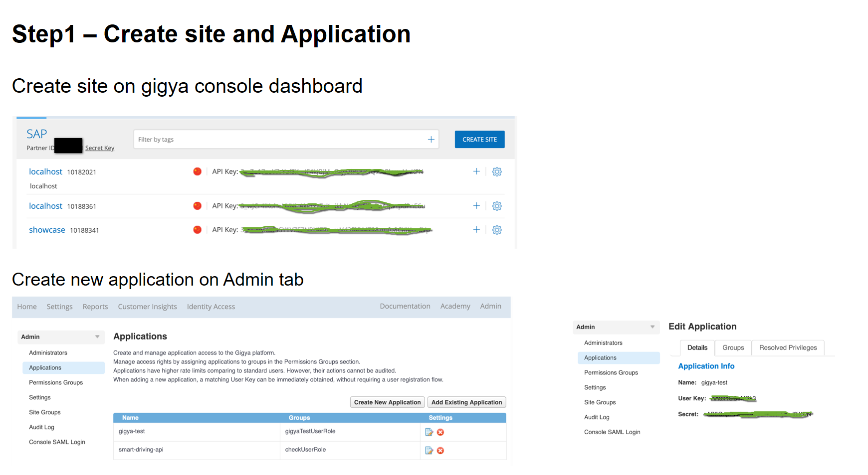Open the Settings menu tab
868x475 pixels.
tap(60, 307)
